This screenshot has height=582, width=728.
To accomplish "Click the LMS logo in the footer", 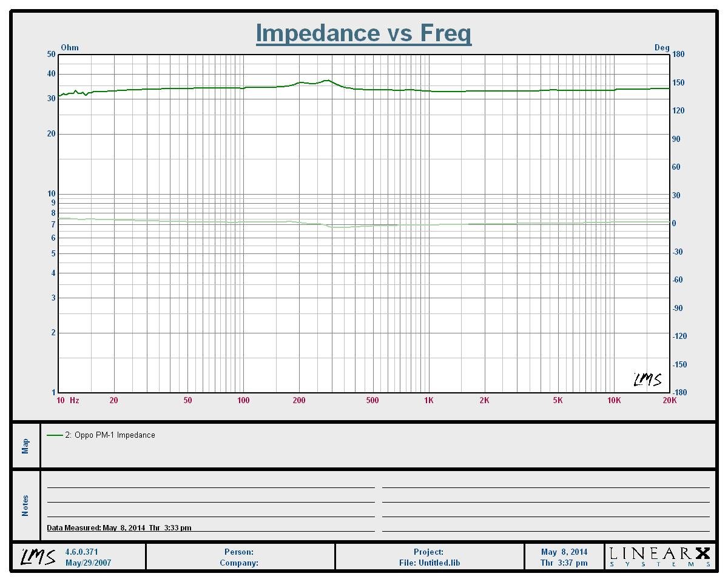I will [x=38, y=557].
